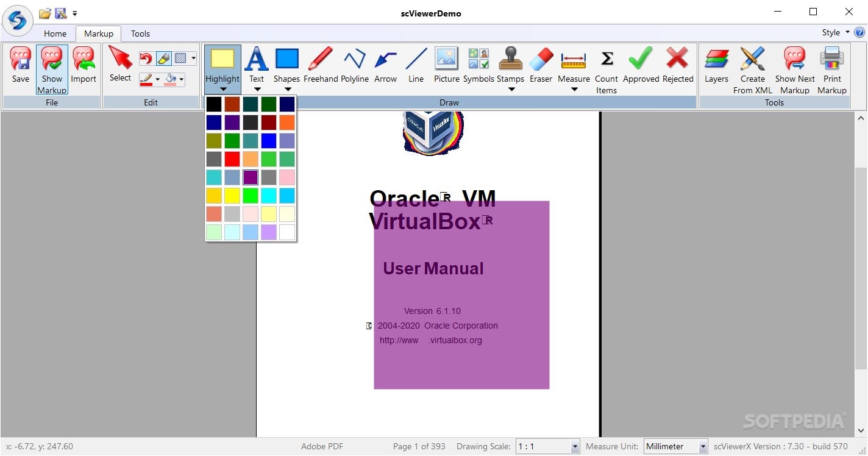This screenshot has width=868, height=456.
Task: Open the scViewer application orb menu
Action: click(x=18, y=21)
